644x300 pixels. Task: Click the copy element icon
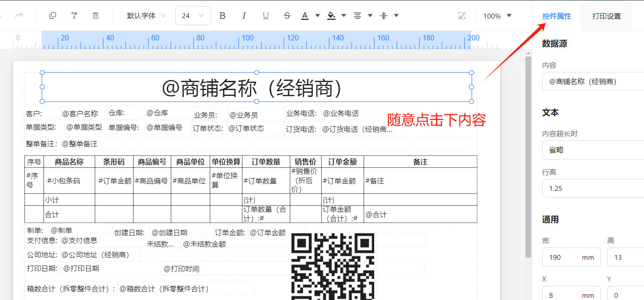pos(53,15)
